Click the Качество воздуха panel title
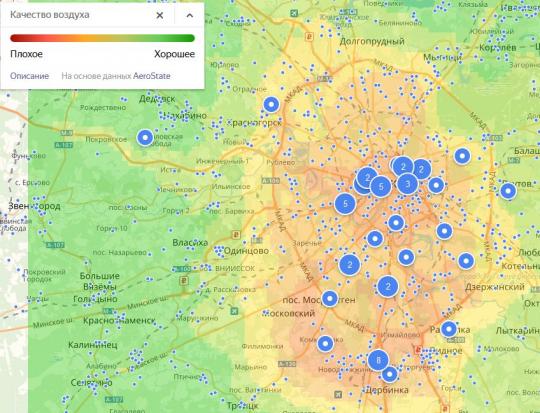This screenshot has width=540, height=413. [50, 15]
